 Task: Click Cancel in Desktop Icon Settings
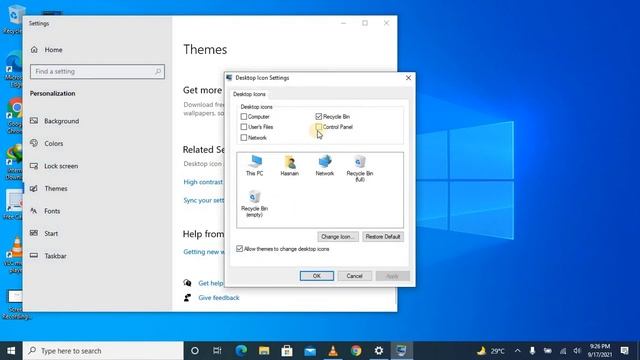pyautogui.click(x=354, y=276)
